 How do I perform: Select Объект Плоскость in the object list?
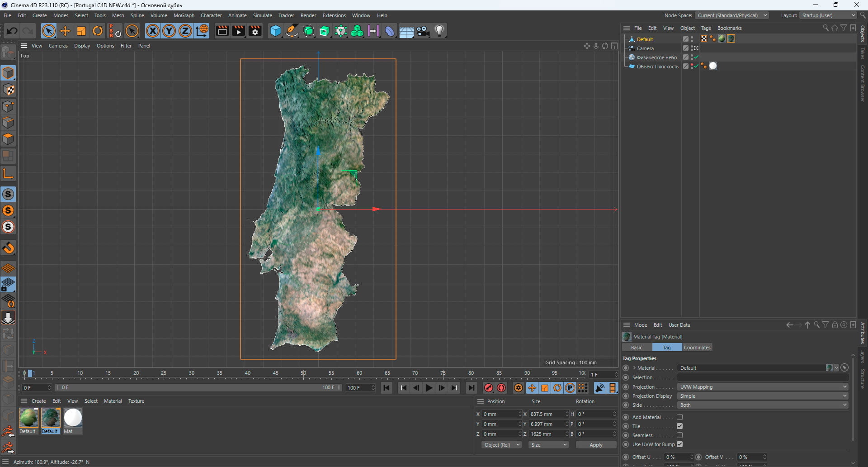[x=657, y=67]
